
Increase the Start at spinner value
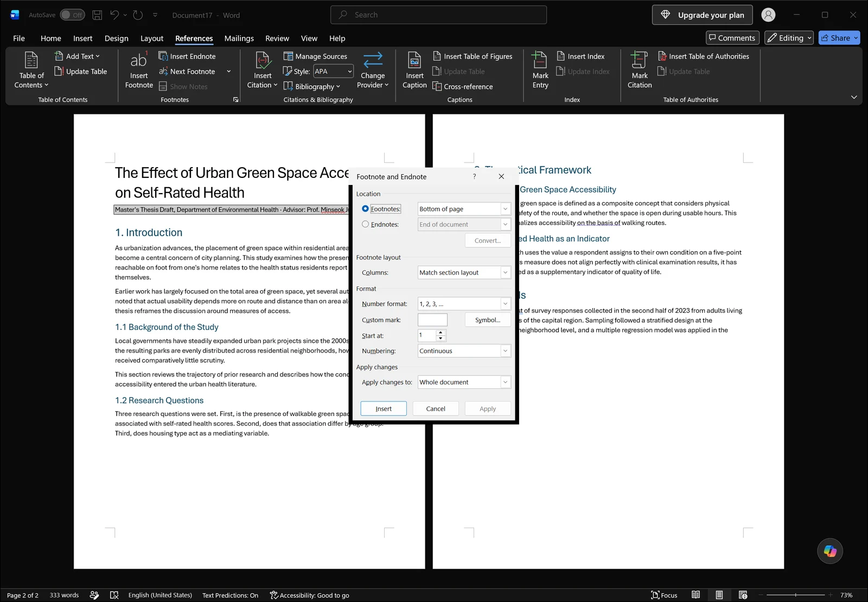click(x=441, y=332)
